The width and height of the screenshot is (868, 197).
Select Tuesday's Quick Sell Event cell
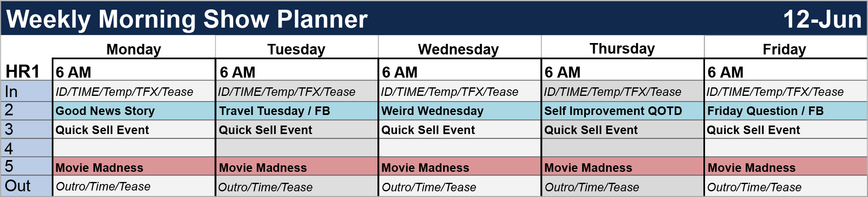pyautogui.click(x=297, y=130)
